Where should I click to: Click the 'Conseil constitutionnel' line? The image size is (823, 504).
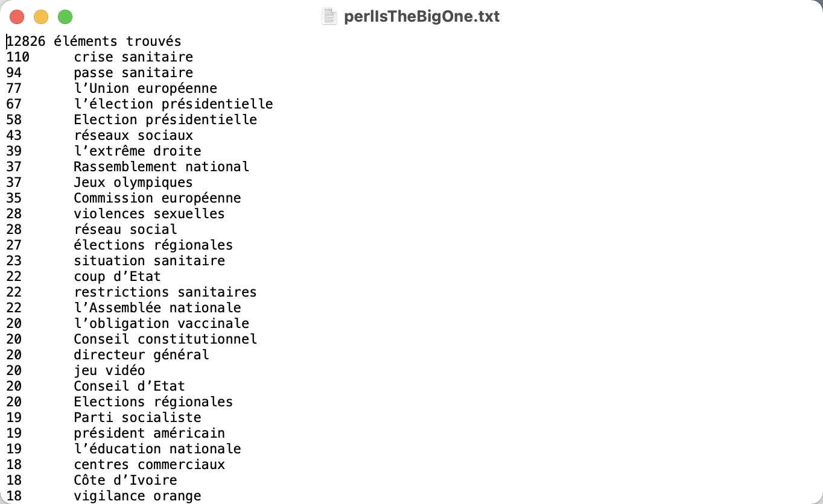(165, 339)
